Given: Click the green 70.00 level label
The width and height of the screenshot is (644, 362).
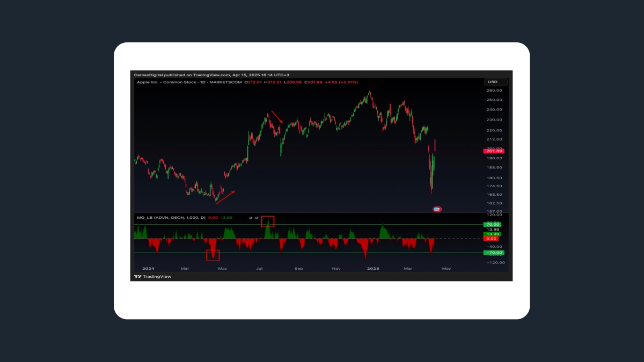Looking at the screenshot, I should click(493, 224).
